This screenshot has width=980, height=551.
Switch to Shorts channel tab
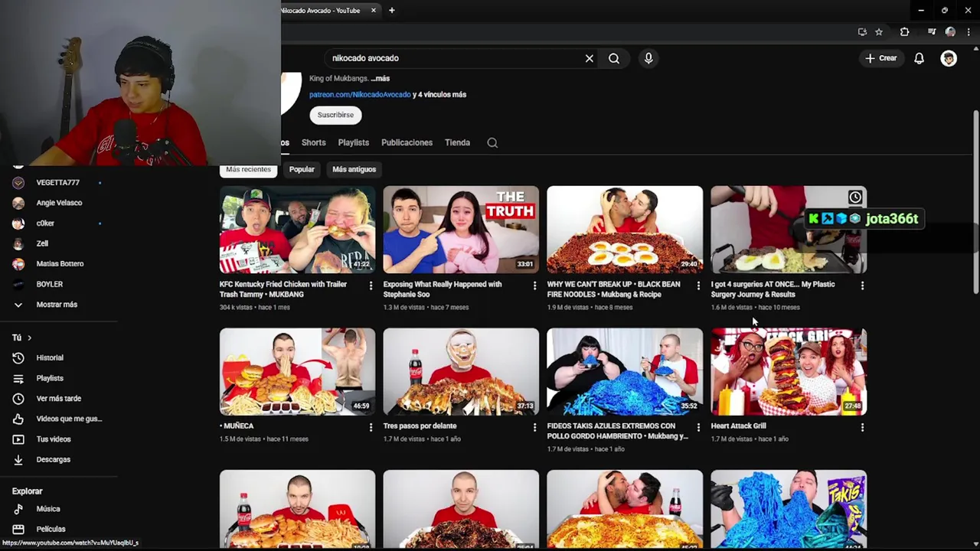pyautogui.click(x=313, y=142)
